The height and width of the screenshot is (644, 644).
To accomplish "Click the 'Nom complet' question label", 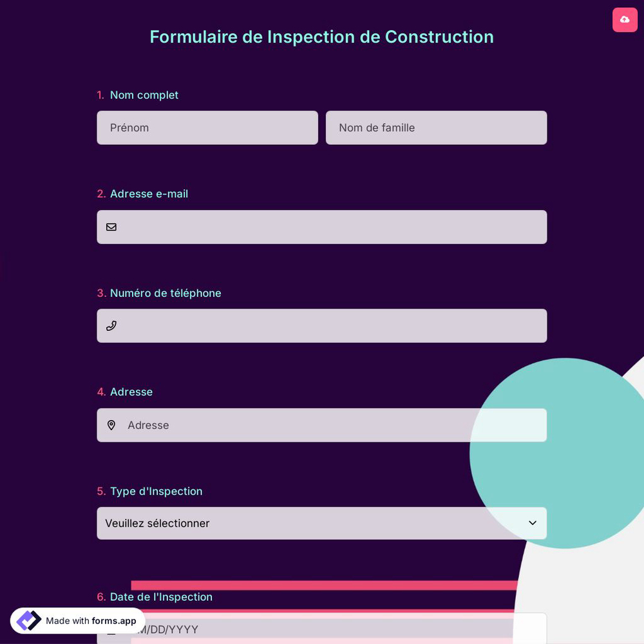I will [x=144, y=95].
